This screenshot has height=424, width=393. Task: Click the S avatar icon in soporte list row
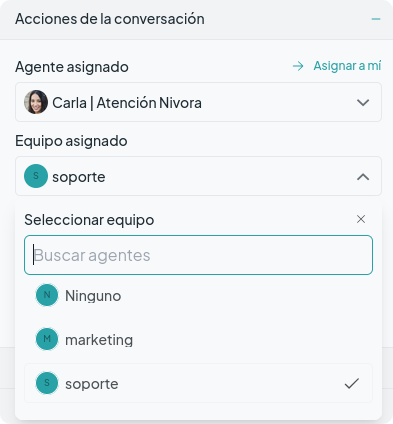coord(47,383)
